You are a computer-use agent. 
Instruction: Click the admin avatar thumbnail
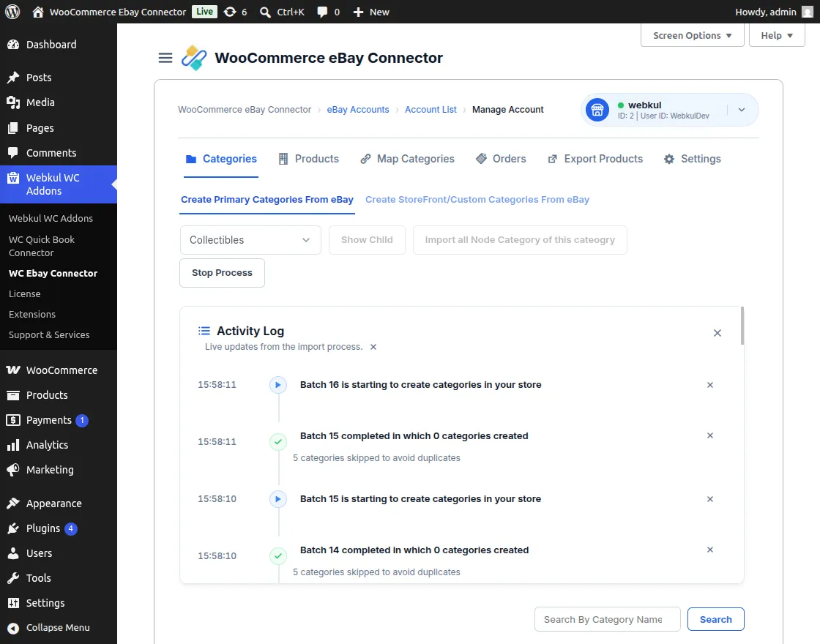pyautogui.click(x=808, y=12)
